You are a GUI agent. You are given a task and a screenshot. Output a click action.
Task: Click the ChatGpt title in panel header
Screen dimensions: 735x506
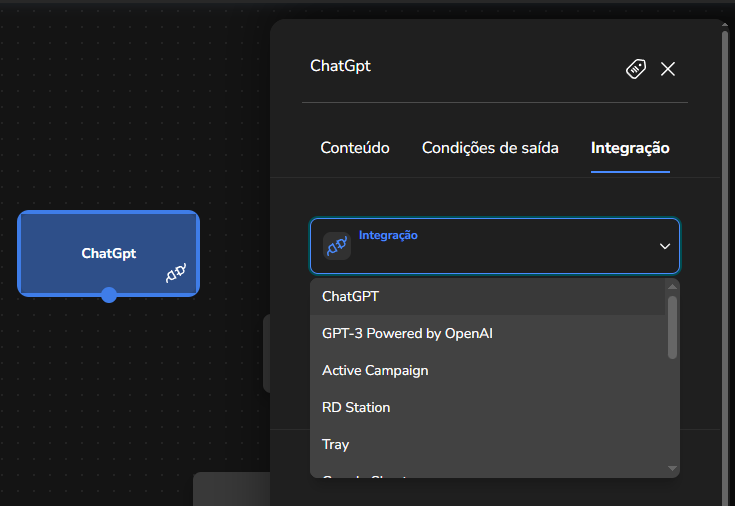(340, 66)
